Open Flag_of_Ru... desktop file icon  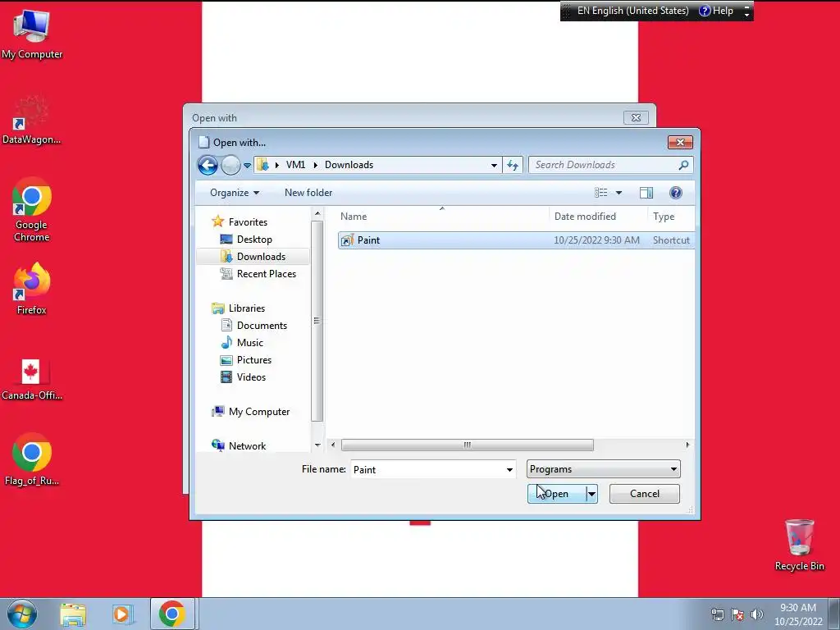coord(32,459)
